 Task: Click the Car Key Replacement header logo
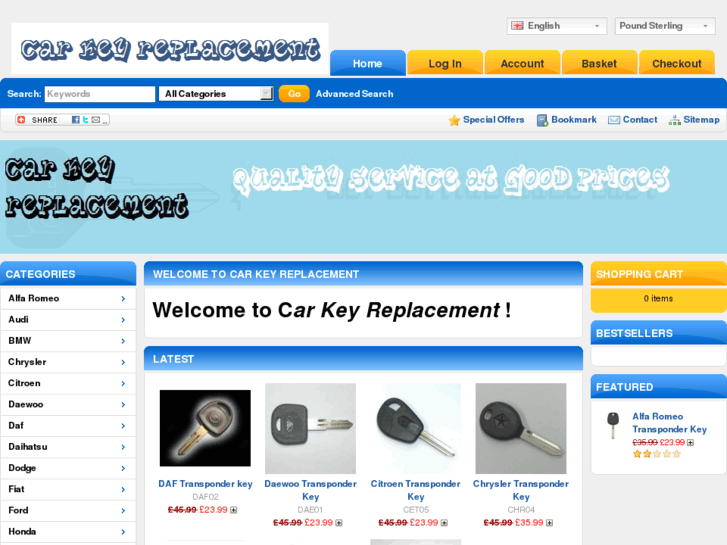(170, 49)
